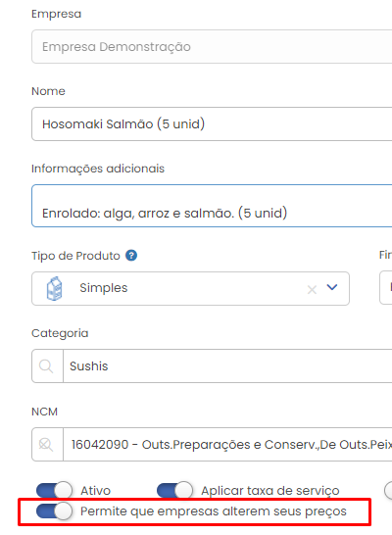Click the Categoria search magnifier icon

click(x=46, y=366)
